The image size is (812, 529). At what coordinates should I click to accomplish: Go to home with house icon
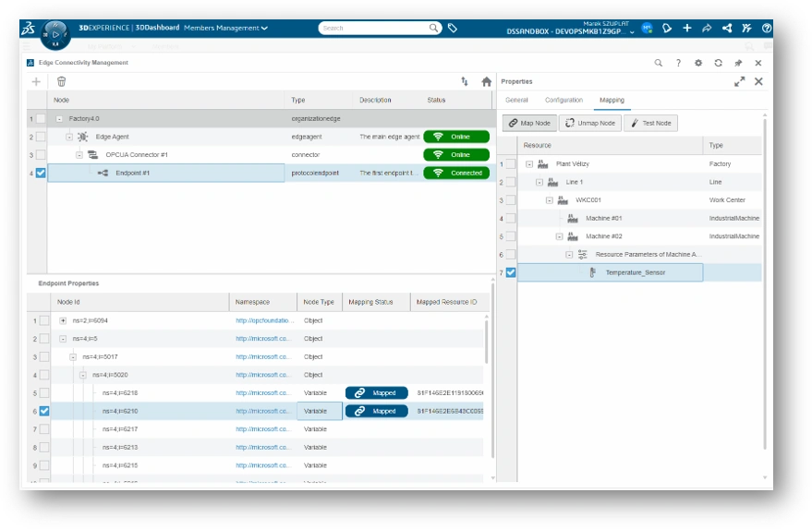pyautogui.click(x=486, y=81)
